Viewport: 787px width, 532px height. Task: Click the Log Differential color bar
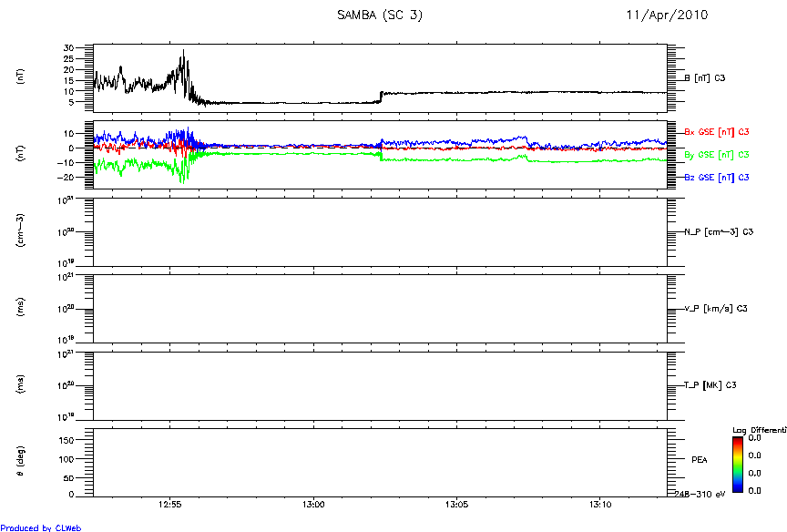click(737, 465)
